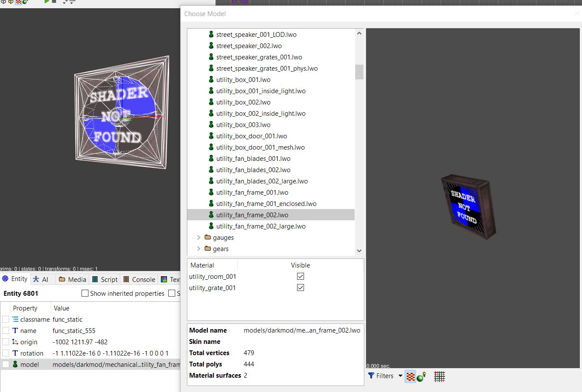Select street_speaker_002.lwo in model list
Viewport: 582px width, 392px height.
tap(249, 46)
